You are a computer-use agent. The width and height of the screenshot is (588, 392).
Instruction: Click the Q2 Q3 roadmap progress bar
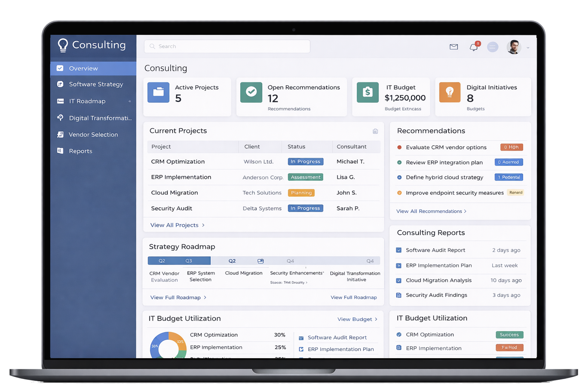[179, 261]
